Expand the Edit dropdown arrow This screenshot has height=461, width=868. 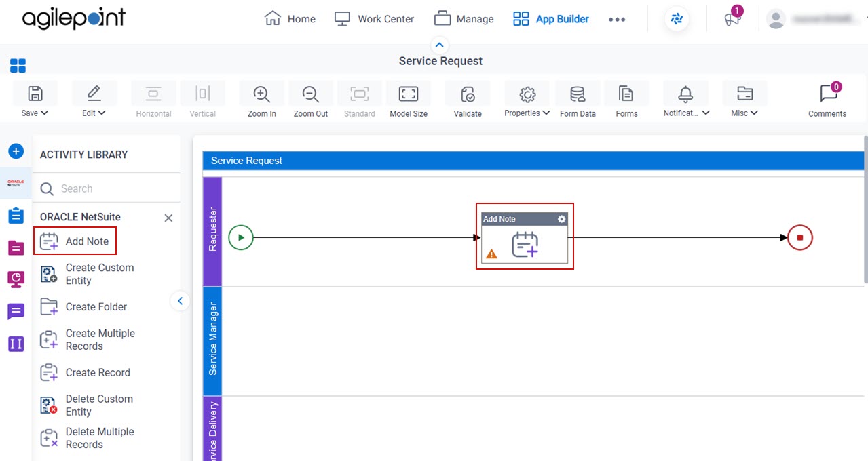(x=102, y=113)
